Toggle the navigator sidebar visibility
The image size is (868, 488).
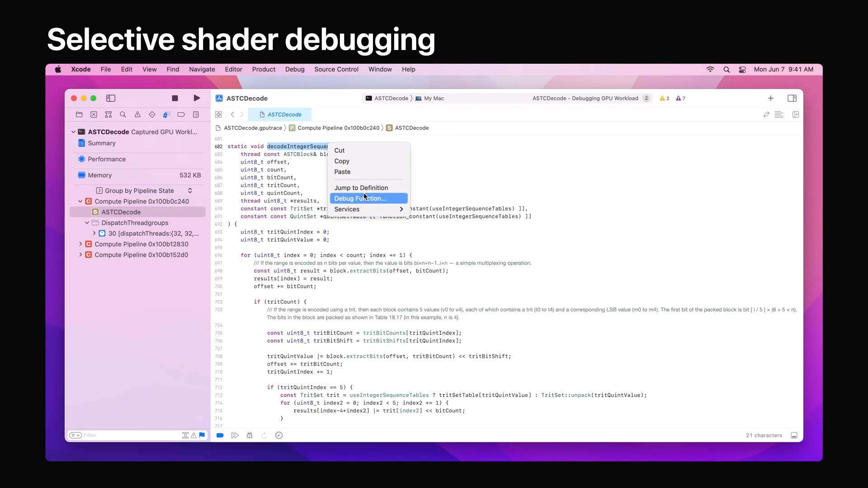[111, 98]
